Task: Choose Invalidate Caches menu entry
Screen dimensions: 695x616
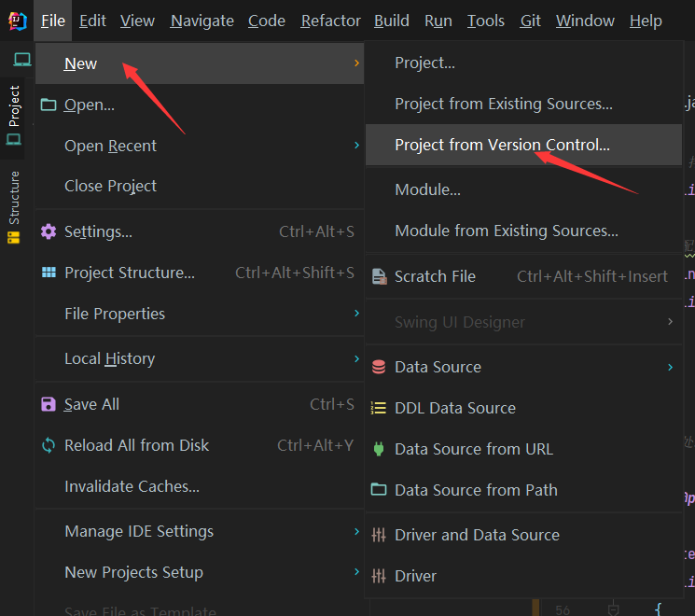Action: tap(132, 486)
